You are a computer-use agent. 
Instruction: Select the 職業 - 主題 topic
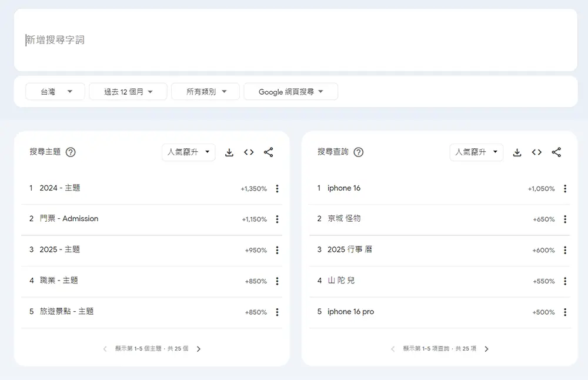click(59, 280)
